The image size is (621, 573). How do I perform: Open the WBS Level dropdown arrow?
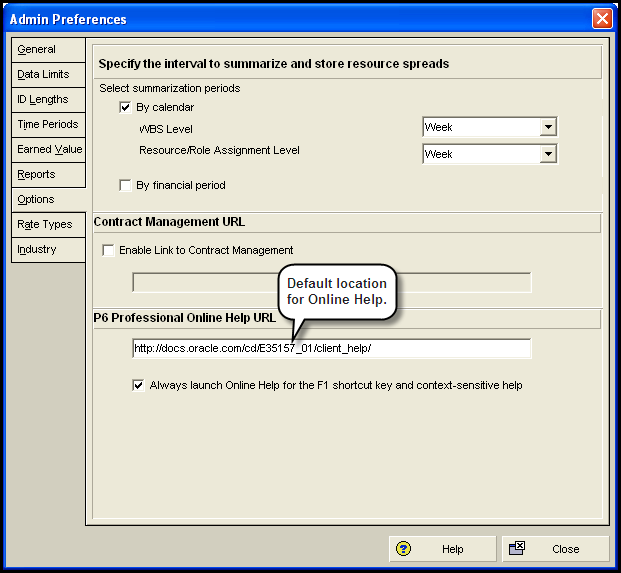548,127
